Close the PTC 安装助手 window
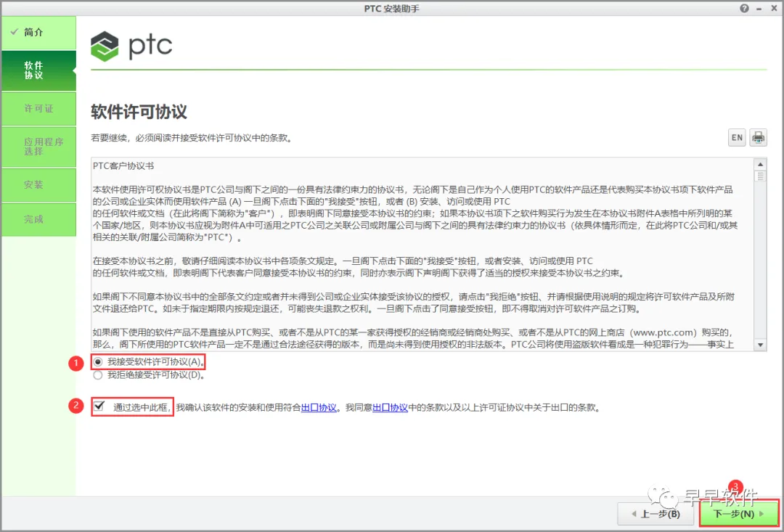Image resolution: width=784 pixels, height=532 pixels. pyautogui.click(x=774, y=9)
